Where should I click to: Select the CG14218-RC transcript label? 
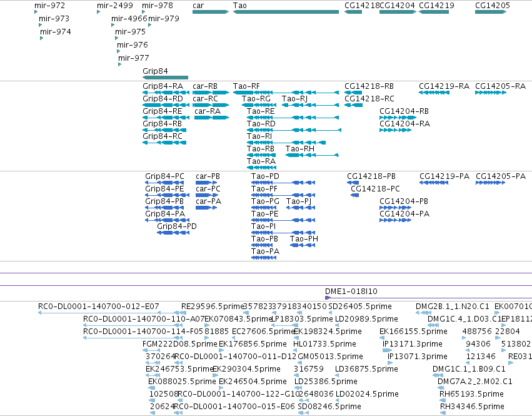[x=369, y=98]
